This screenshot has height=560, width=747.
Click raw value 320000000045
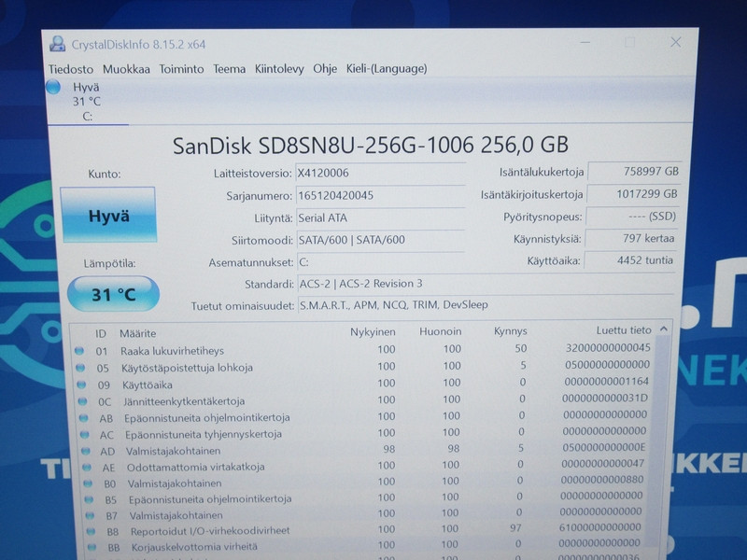pos(608,347)
